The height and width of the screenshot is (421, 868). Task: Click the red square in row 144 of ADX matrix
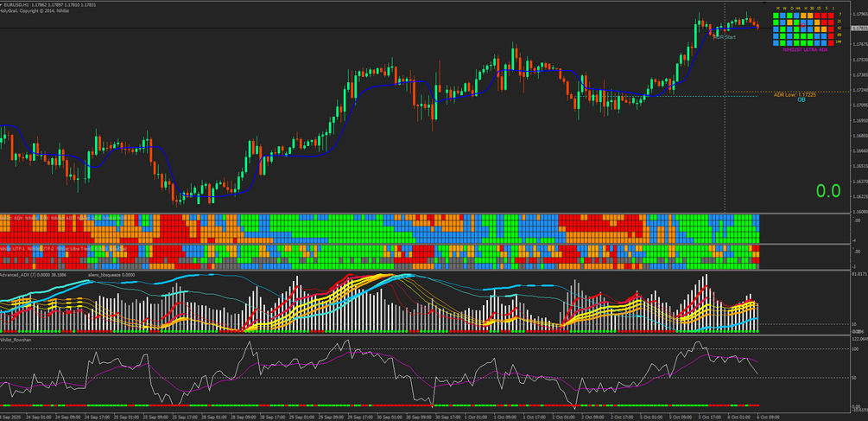pyautogui.click(x=831, y=42)
